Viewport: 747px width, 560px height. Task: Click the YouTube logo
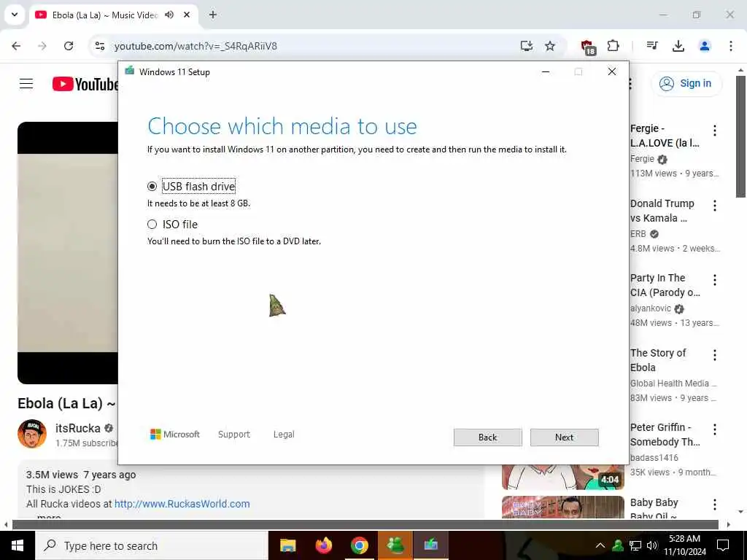pos(85,84)
